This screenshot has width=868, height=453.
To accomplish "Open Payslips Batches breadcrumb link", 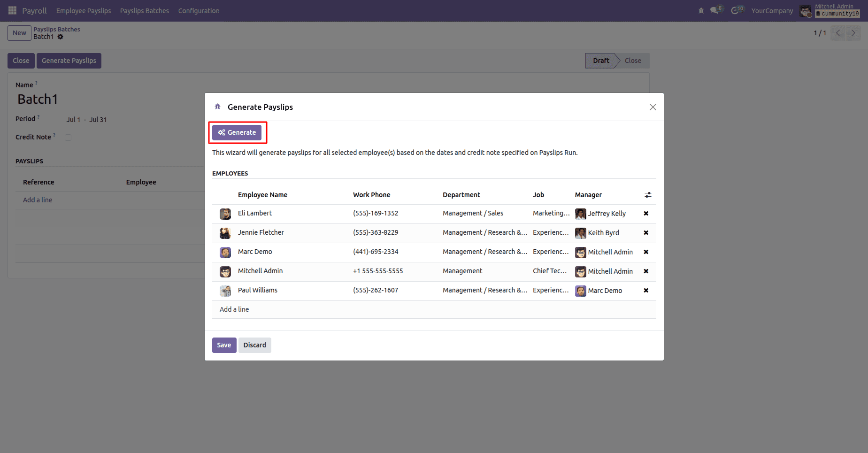I will pyautogui.click(x=57, y=29).
